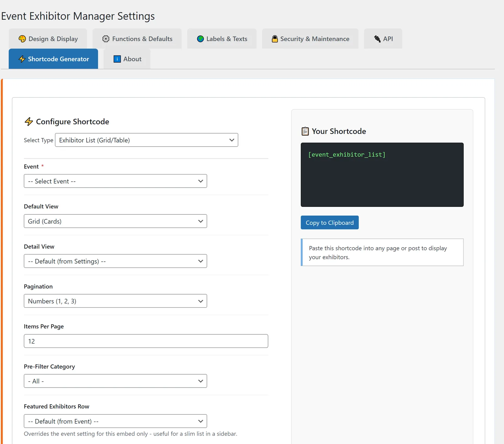
Task: Click the palette icon on Design & Display
Action: point(22,39)
